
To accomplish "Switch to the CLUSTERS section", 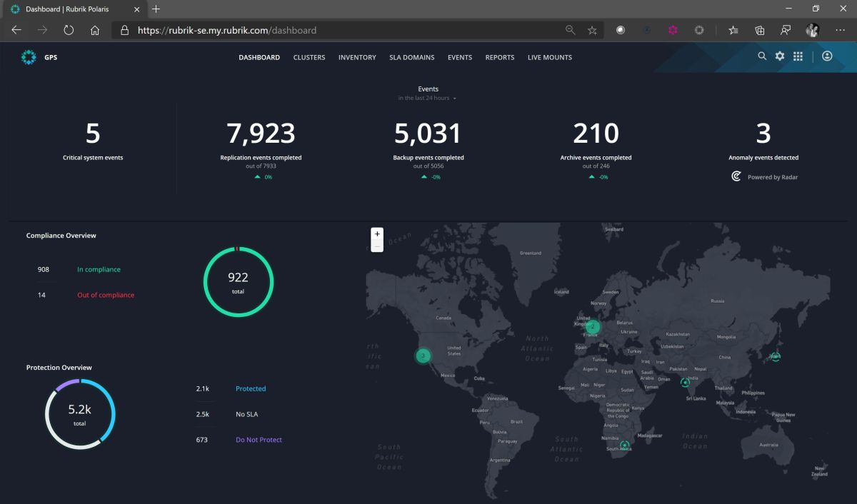I will [309, 57].
